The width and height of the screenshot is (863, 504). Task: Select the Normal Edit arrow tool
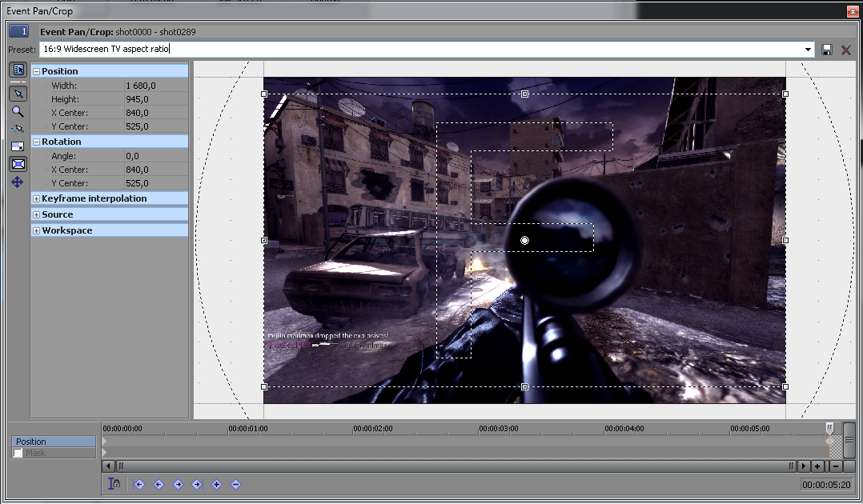(18, 94)
